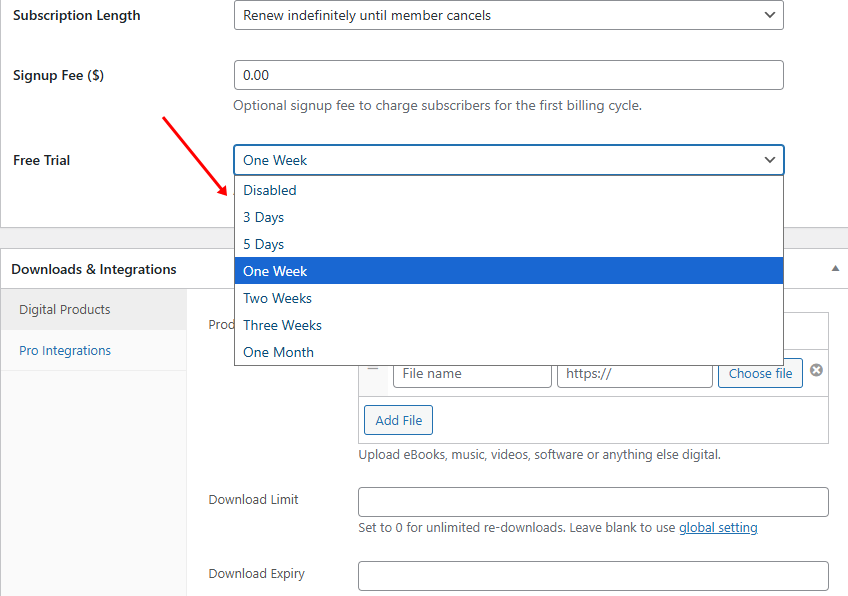Click the Add File button
The width and height of the screenshot is (848, 596).
point(399,420)
